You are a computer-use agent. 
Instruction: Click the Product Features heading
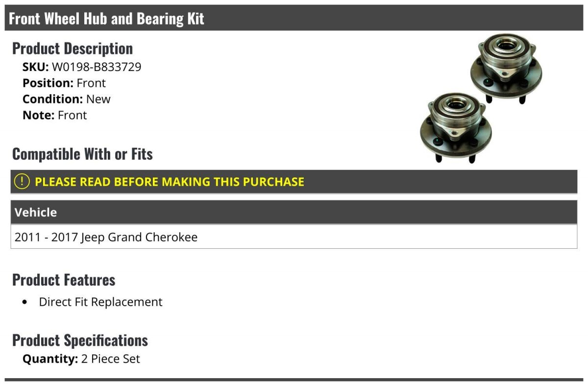[x=64, y=280]
